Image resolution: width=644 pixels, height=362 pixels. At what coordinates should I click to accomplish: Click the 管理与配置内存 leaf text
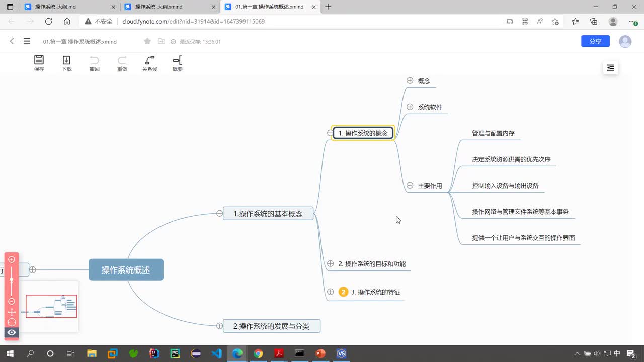(493, 133)
